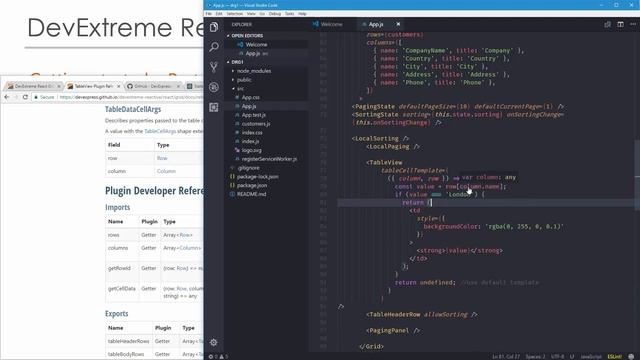Screen dimensions: 640x360
Task: Click the ESLint status bar item
Action: [x=614, y=357]
